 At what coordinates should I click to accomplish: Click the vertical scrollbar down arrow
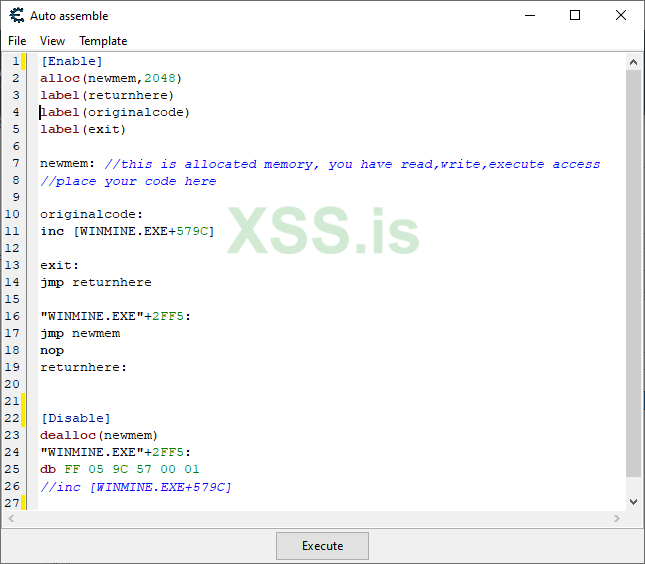[x=633, y=501]
